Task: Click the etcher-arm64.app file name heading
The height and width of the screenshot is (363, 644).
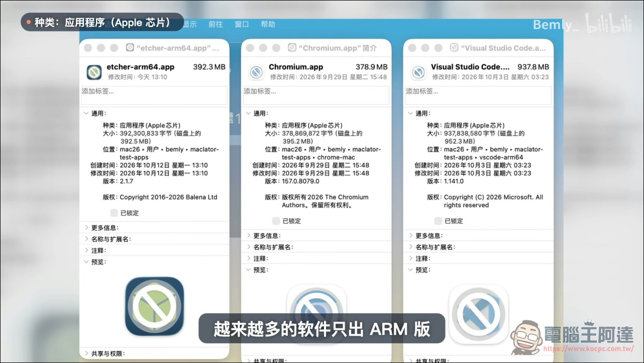Action: pyautogui.click(x=141, y=67)
